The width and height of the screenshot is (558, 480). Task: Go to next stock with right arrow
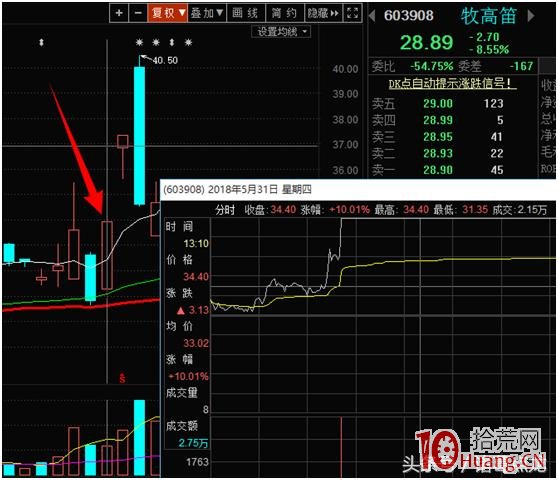coord(531,16)
